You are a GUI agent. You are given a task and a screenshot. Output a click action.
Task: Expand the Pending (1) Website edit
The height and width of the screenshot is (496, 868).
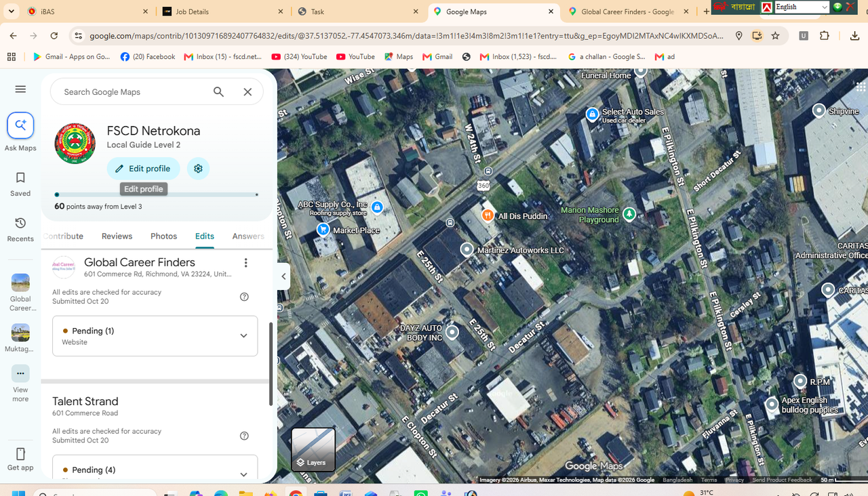pos(155,336)
